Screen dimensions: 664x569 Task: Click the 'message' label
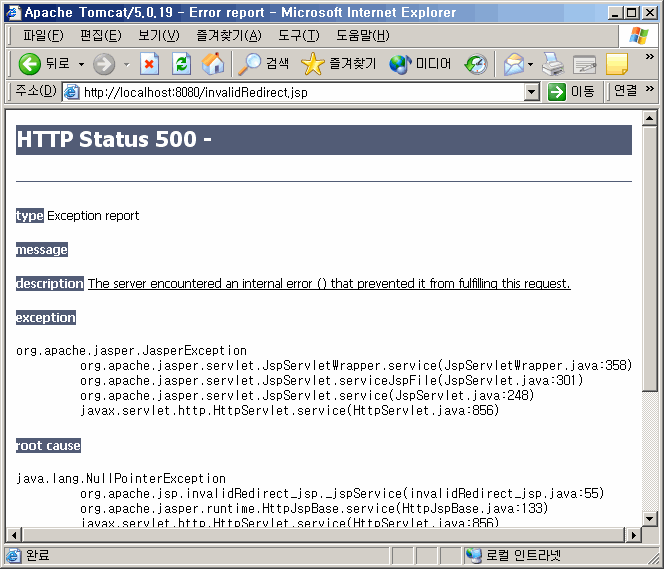click(x=42, y=250)
